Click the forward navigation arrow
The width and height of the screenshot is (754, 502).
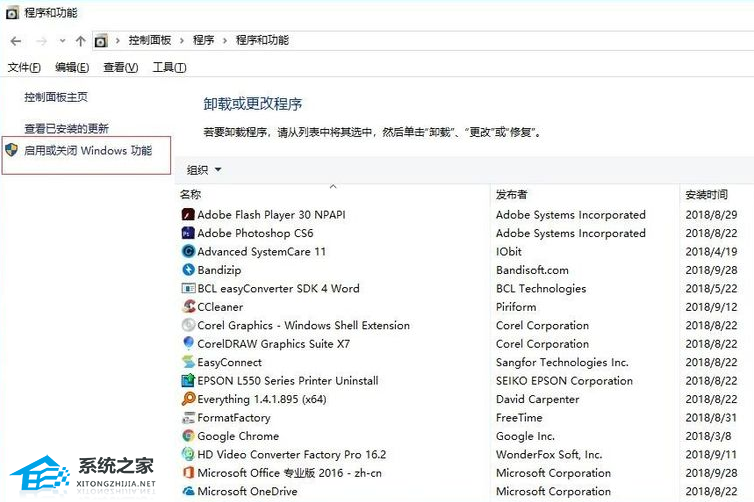41,41
